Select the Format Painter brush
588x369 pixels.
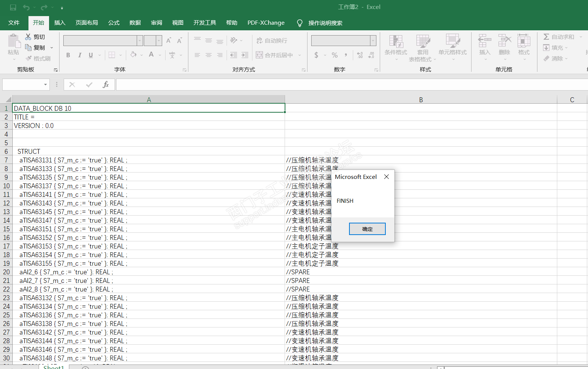click(28, 58)
